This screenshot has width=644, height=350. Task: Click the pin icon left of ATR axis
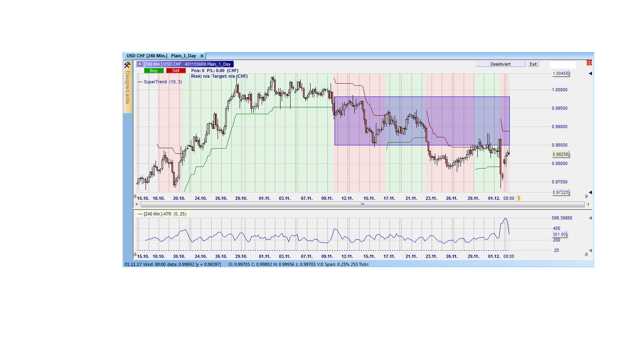pos(135,254)
